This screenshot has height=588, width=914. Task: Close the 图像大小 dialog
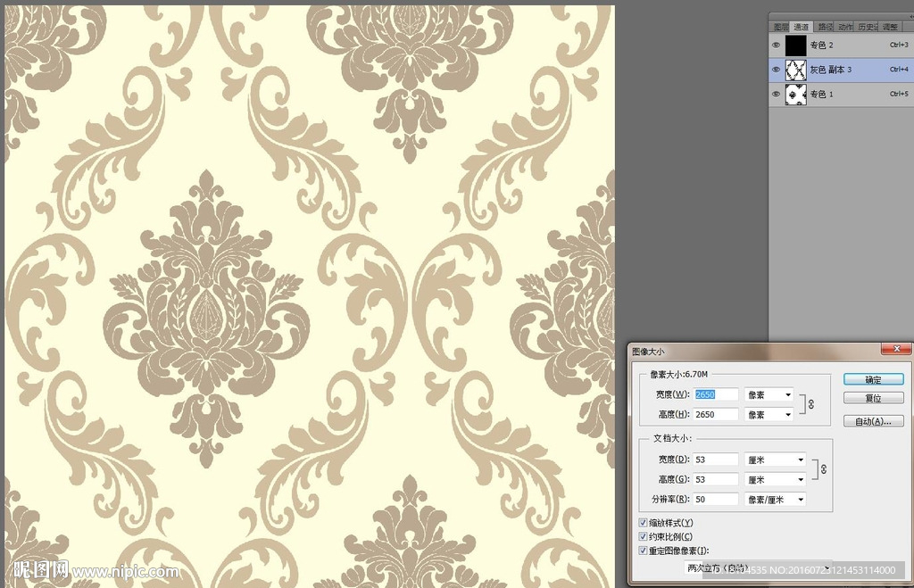coord(896,349)
